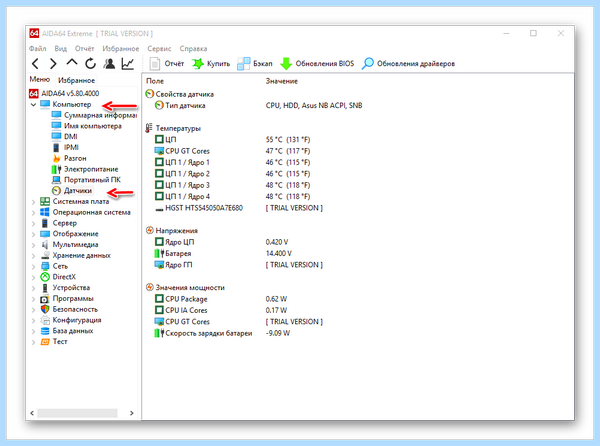The width and height of the screenshot is (600, 446).
Task: Click the Безопасность shield icon
Action: pos(45,309)
